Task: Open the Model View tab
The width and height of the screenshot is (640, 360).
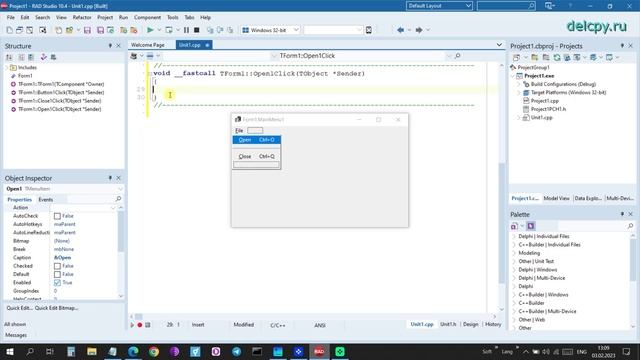Action: click(x=556, y=198)
